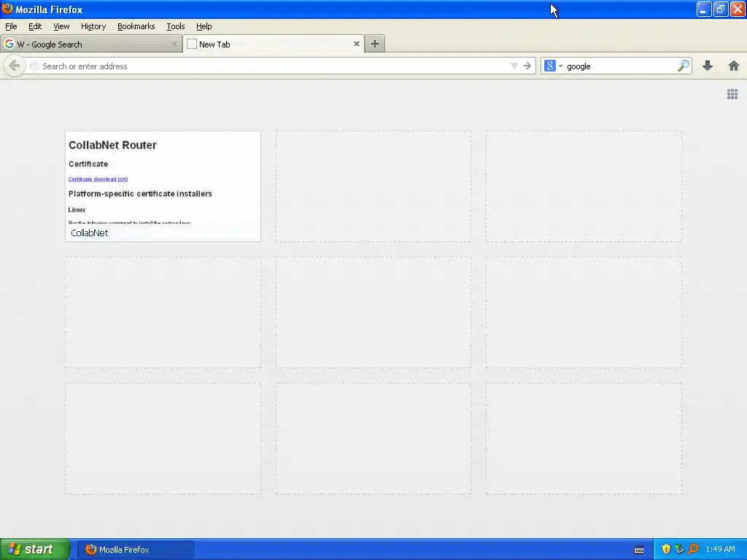Restore down the Firefox window
The height and width of the screenshot is (560, 747).
tap(720, 9)
